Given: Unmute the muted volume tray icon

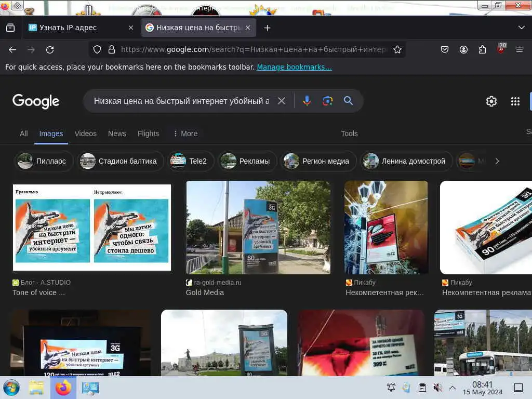Looking at the screenshot, I should point(437,388).
